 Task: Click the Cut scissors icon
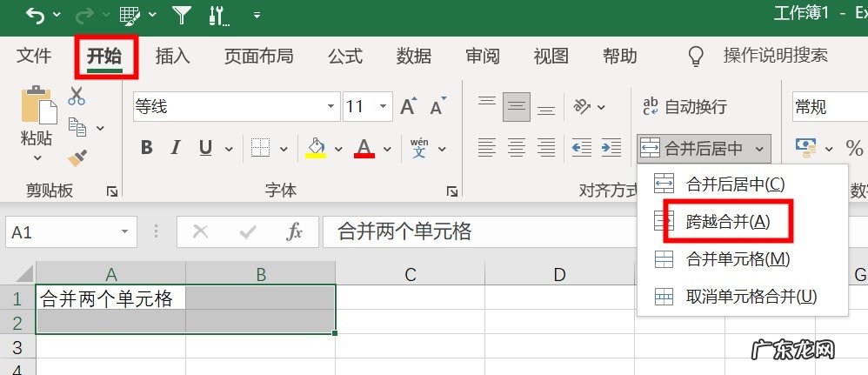click(x=77, y=96)
